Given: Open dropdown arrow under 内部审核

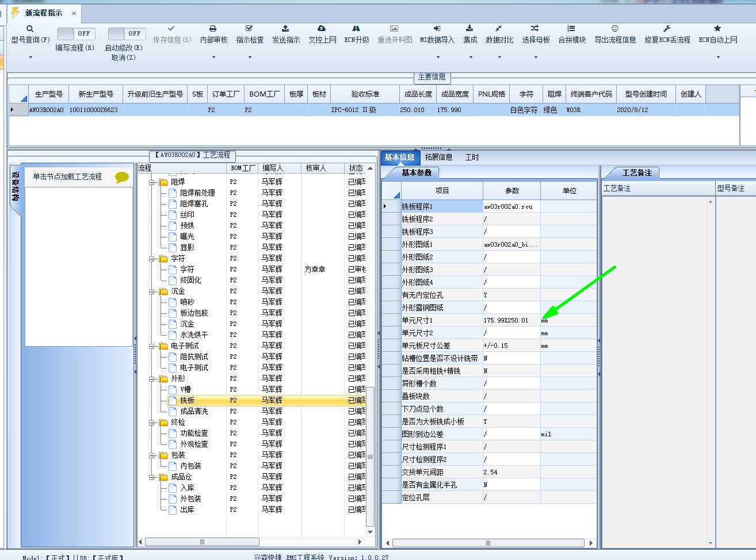Looking at the screenshot, I should coord(213,57).
